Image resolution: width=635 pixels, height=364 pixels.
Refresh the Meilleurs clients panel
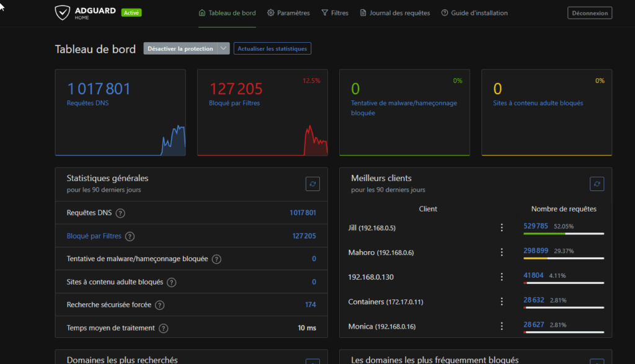pos(597,184)
